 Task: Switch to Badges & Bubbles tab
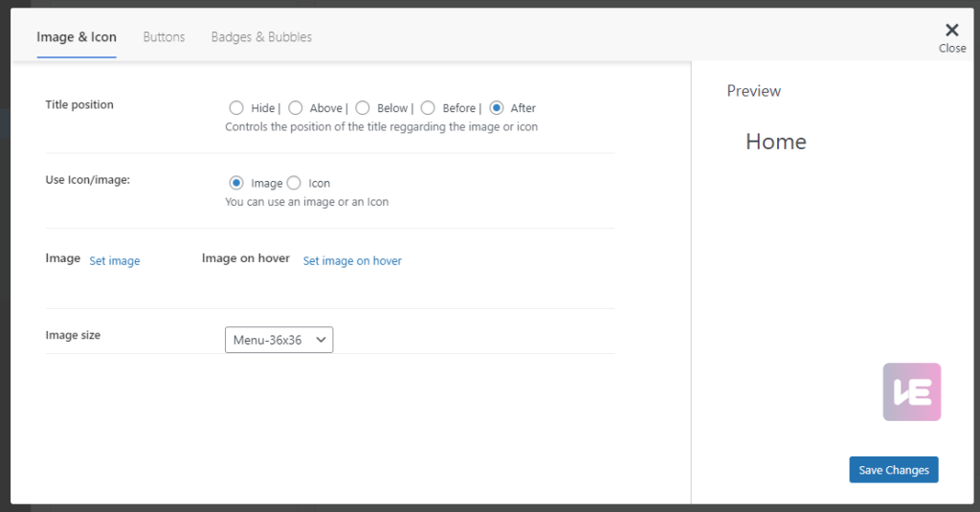coord(261,37)
